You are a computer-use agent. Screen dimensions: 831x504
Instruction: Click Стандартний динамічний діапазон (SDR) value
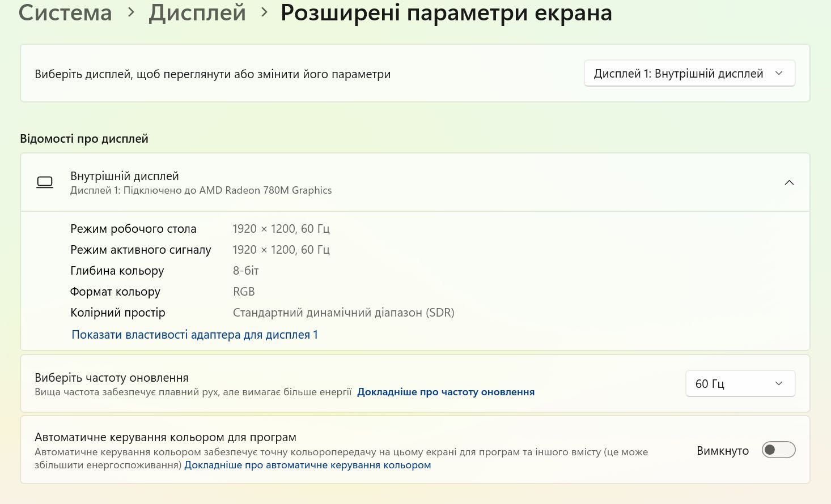[x=344, y=313]
